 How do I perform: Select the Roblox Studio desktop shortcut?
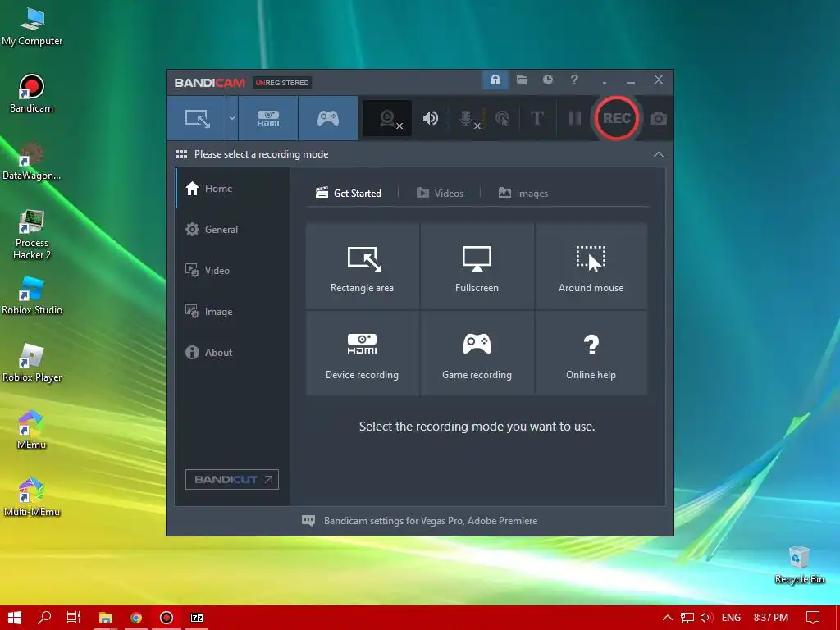[x=32, y=295]
